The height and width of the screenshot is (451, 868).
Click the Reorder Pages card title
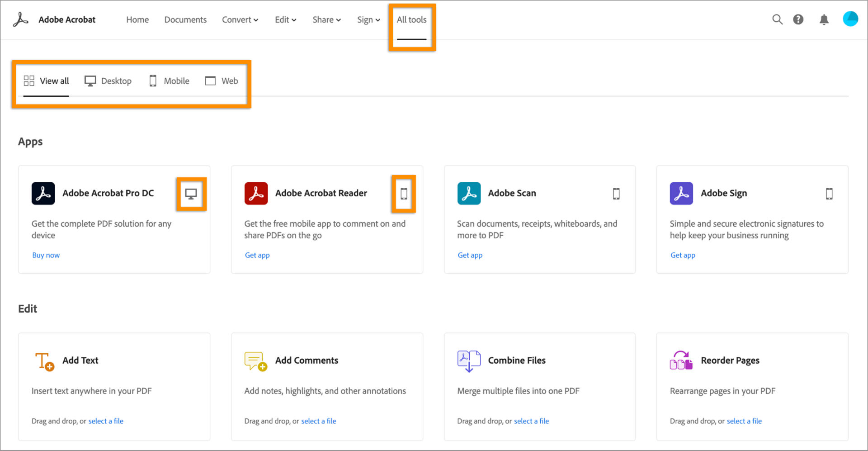coord(730,361)
